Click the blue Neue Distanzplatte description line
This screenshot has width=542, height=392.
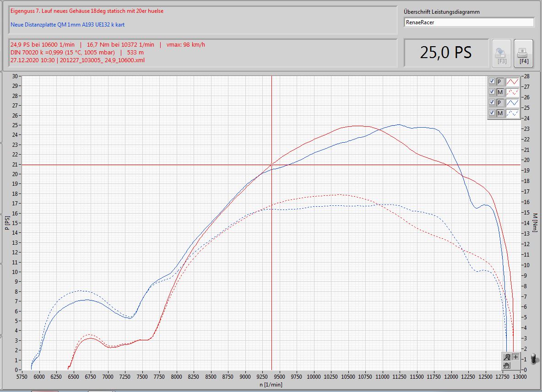click(x=67, y=25)
